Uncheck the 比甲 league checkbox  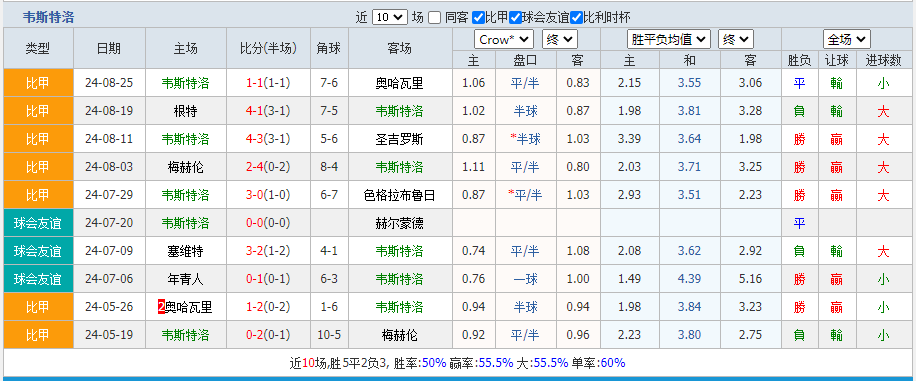478,18
